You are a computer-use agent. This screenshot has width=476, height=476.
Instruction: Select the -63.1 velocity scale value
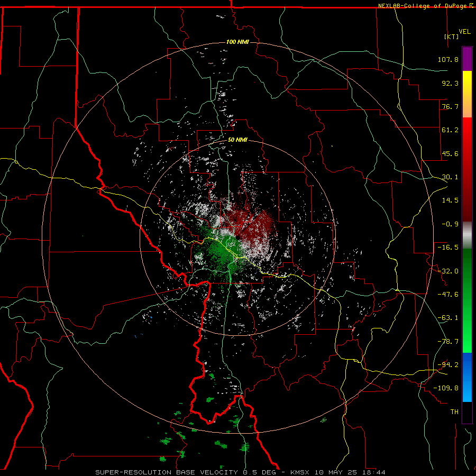(448, 318)
